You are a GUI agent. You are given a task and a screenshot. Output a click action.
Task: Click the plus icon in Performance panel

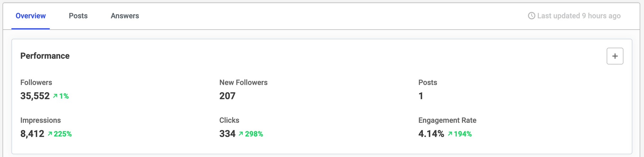click(615, 56)
